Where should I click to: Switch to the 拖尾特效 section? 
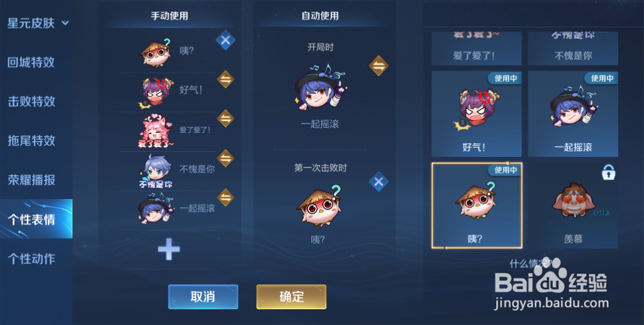31,140
